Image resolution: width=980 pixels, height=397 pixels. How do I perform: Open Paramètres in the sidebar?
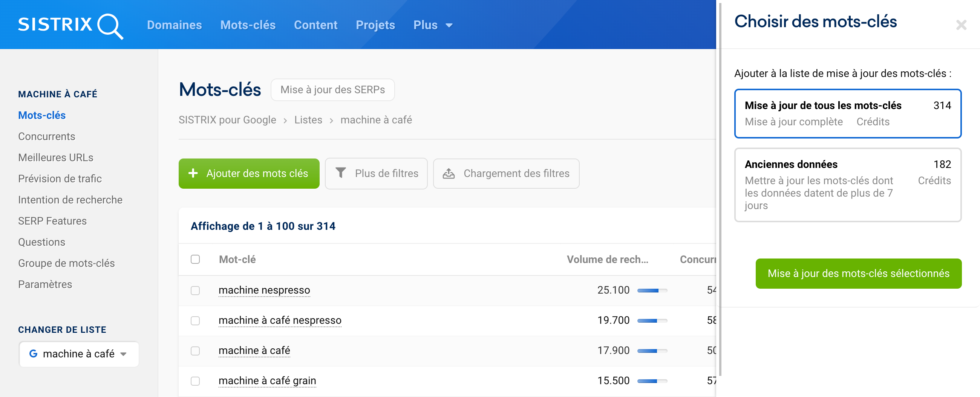click(x=45, y=284)
